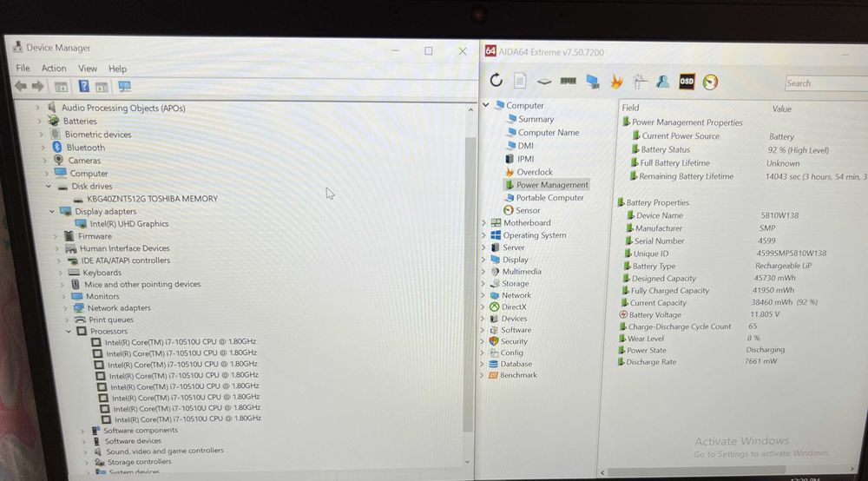Collapse the Disk drives node
The height and width of the screenshot is (481, 868).
point(48,187)
